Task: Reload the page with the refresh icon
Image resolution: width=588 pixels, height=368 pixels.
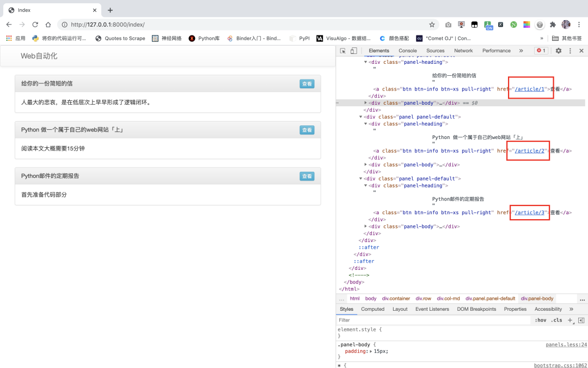Action: tap(35, 25)
